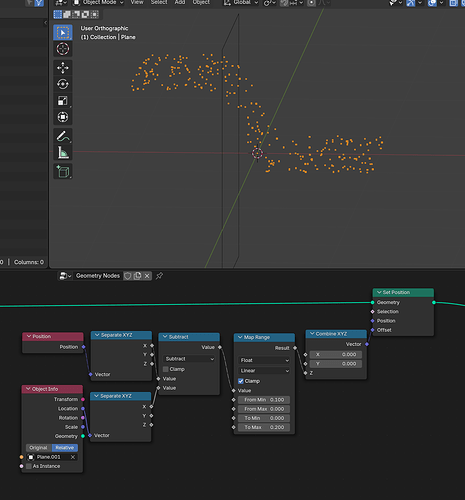Viewport: 465px width, 500px height.
Task: Collapse the Object Info node
Action: 28,389
